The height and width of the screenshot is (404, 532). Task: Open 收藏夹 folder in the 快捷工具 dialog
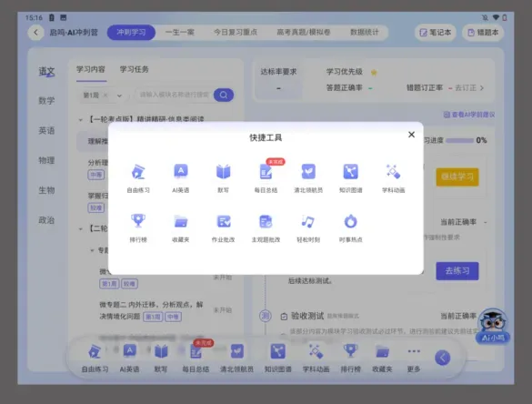click(180, 227)
